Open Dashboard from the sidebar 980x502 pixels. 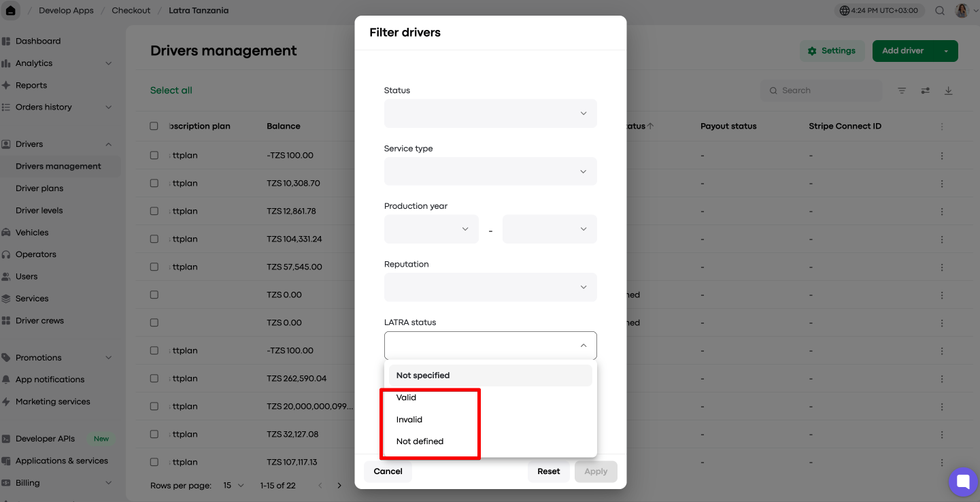click(38, 41)
